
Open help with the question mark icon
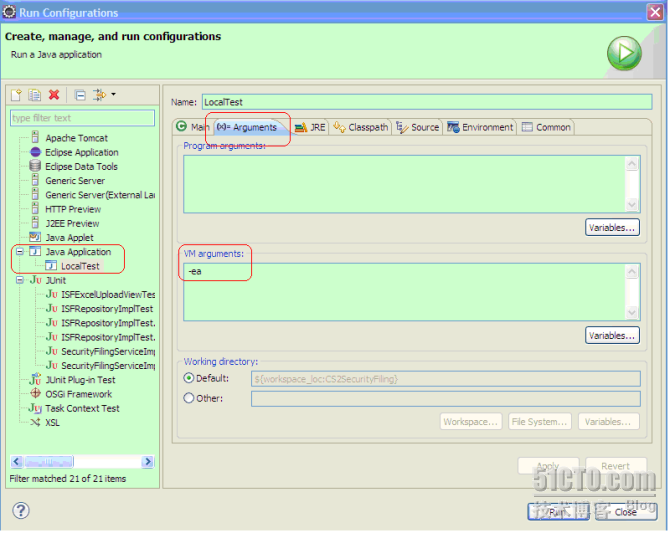point(21,511)
